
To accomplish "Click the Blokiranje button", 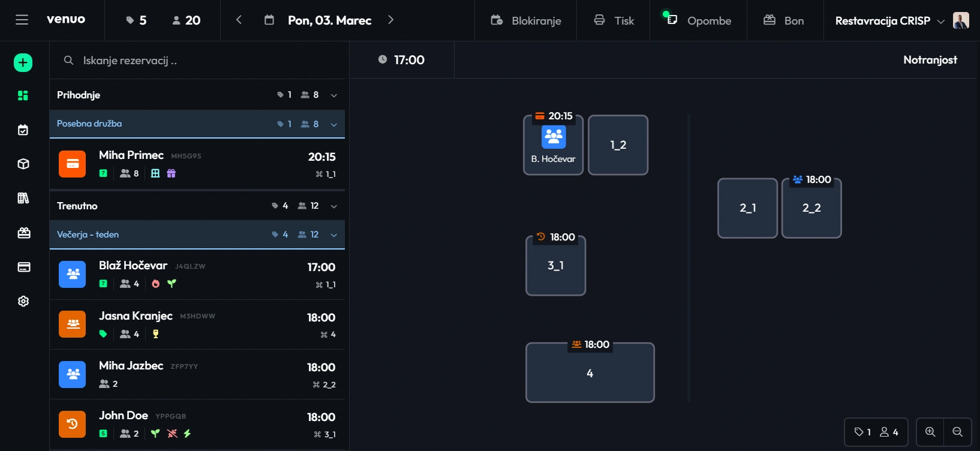I will (x=526, y=20).
